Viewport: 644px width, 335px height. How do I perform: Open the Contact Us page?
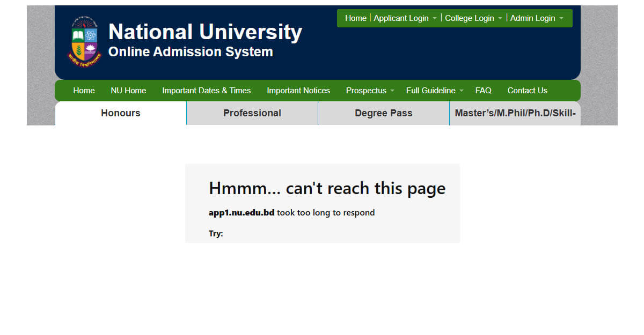528,91
